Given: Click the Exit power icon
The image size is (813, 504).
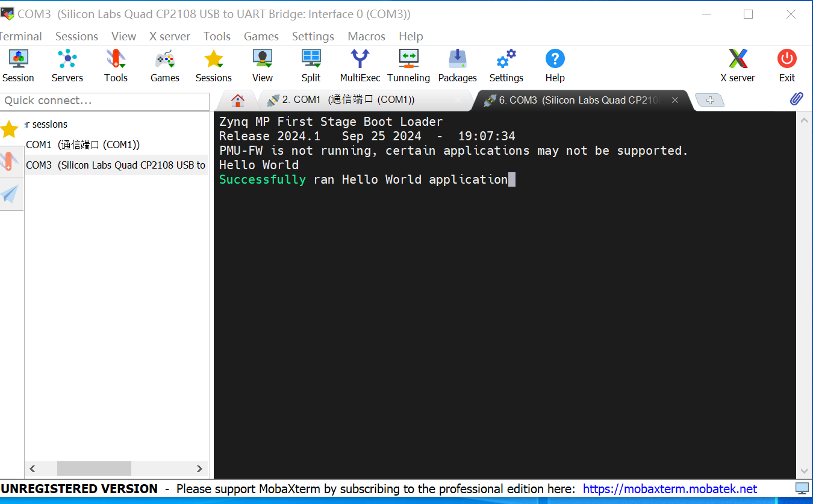Looking at the screenshot, I should (787, 66).
